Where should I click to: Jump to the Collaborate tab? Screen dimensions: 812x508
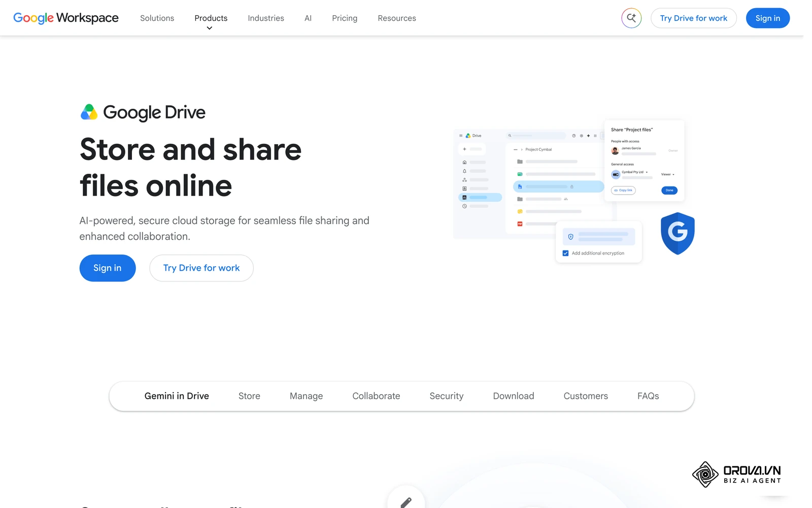click(x=376, y=396)
